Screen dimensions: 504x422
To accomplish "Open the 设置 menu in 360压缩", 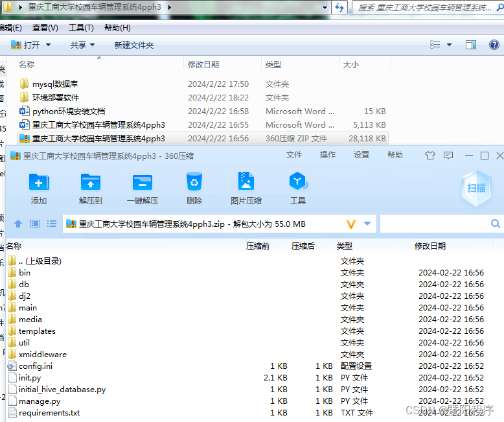I will coord(361,155).
